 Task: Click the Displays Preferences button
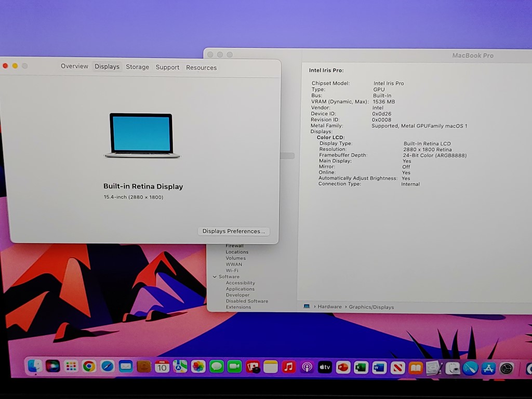pos(233,231)
